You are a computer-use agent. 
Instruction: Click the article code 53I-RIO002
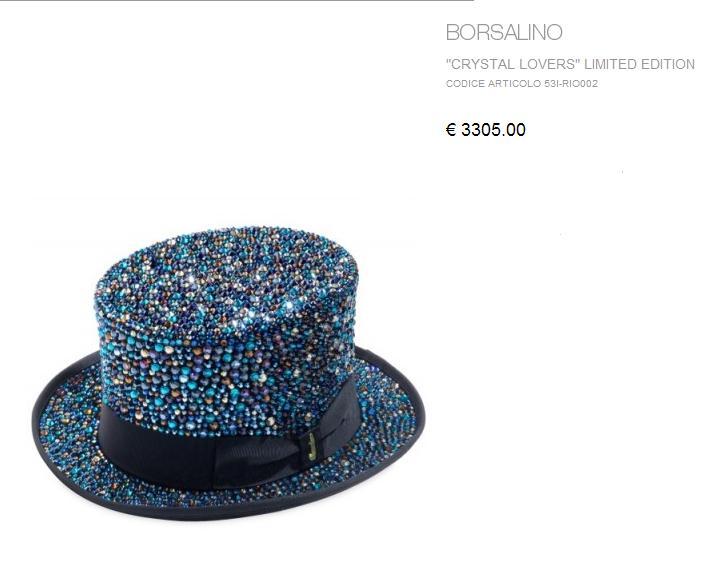[571, 84]
